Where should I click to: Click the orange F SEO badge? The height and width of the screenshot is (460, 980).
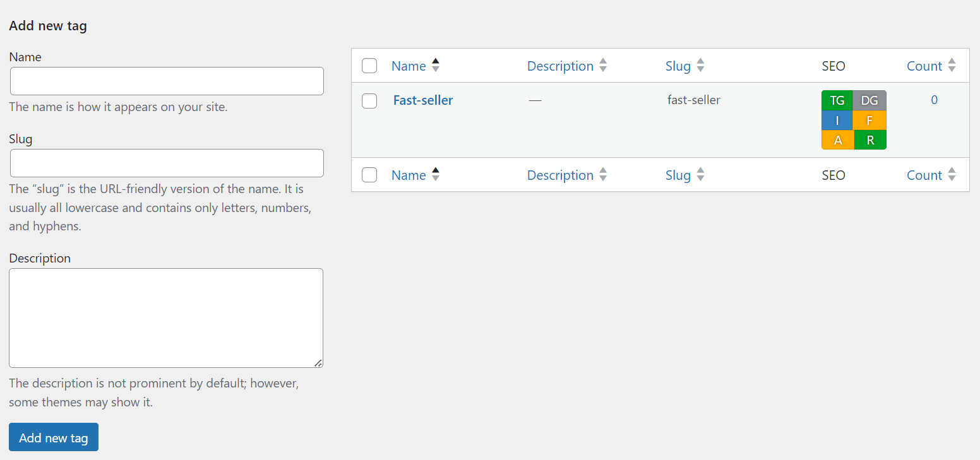click(x=869, y=120)
